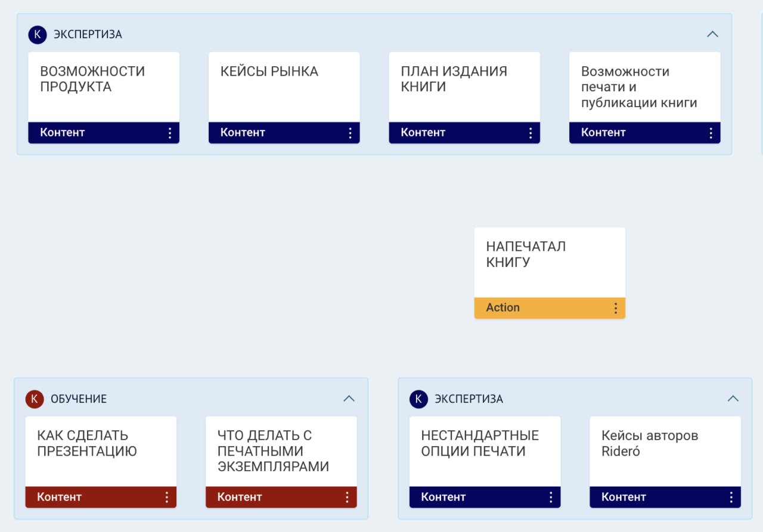
Task: Open the Кейсы авторов Rideró card
Action: coord(650,444)
